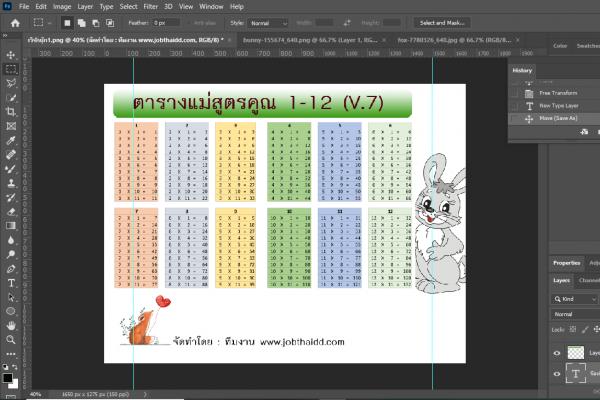Screen dimensions: 600x400
Task: Click lock transparent pixels icon
Action: [x=572, y=329]
